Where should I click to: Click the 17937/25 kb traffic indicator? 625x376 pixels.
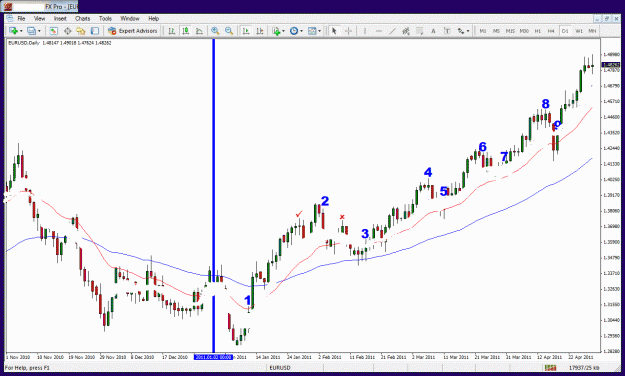point(584,368)
